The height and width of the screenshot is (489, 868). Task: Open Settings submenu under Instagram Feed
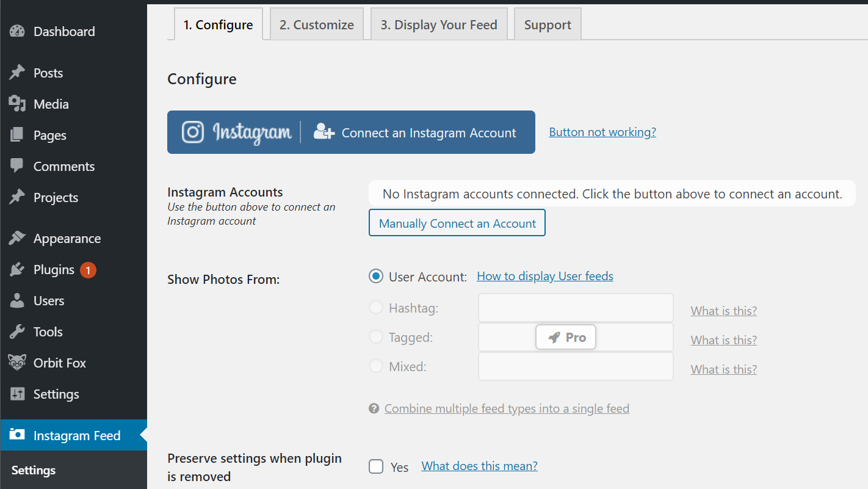coord(34,470)
